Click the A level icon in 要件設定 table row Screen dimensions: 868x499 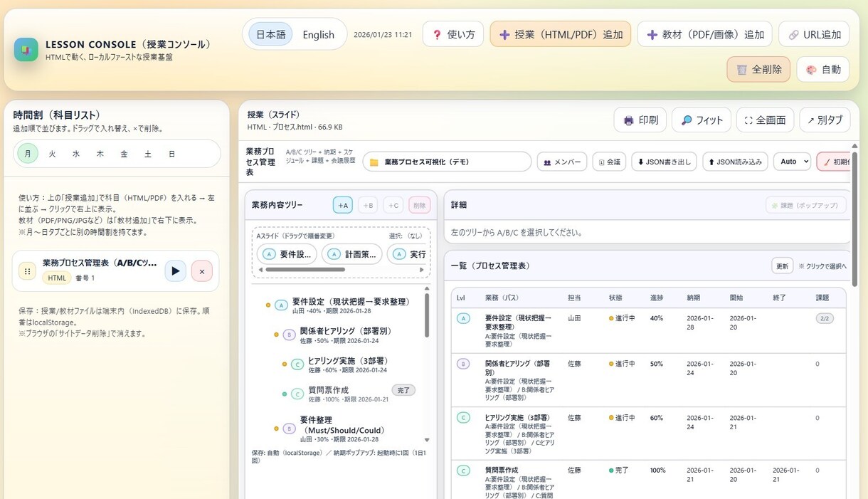pyautogui.click(x=463, y=318)
